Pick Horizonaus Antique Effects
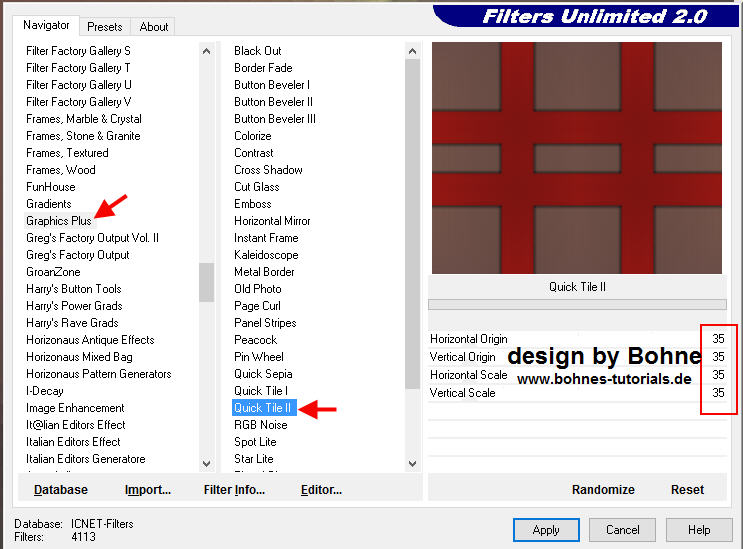 [90, 340]
